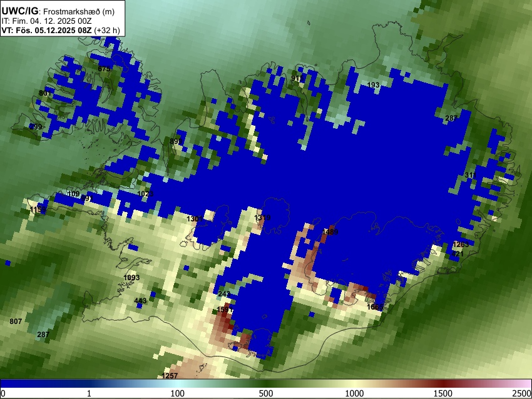Click the 911 value on the north coast
This screenshot has height=399, width=532.
[x=297, y=78]
